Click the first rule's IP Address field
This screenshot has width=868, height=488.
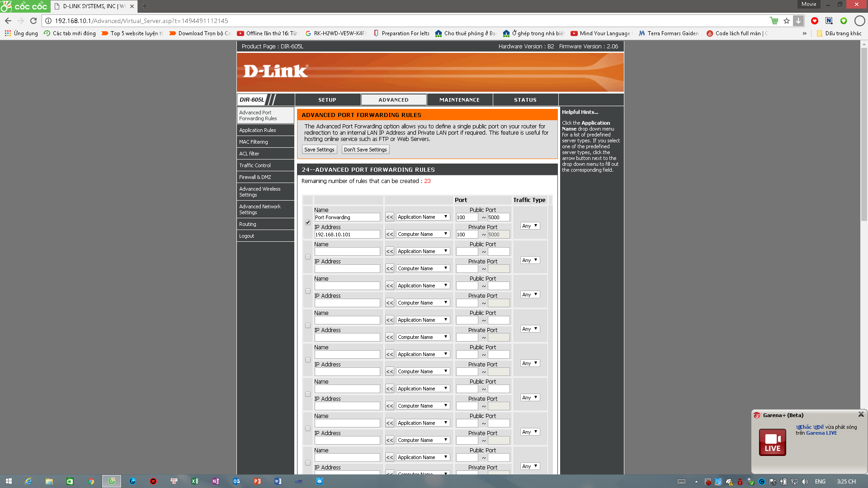point(347,235)
